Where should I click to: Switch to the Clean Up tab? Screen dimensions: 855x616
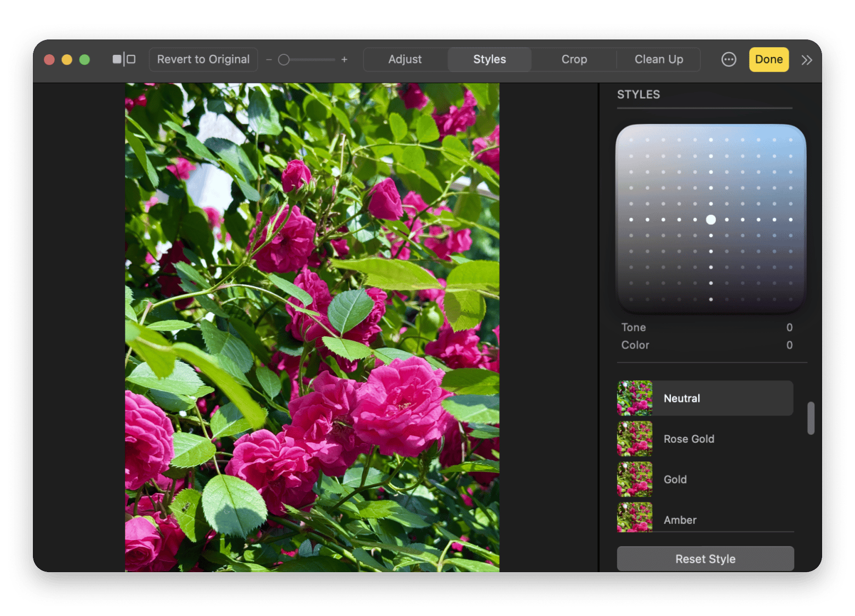coord(658,59)
